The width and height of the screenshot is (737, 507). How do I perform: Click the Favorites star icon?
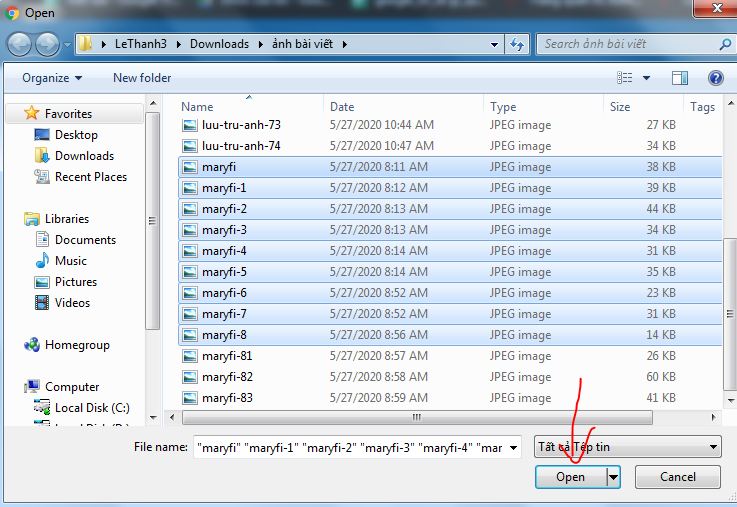pos(31,113)
